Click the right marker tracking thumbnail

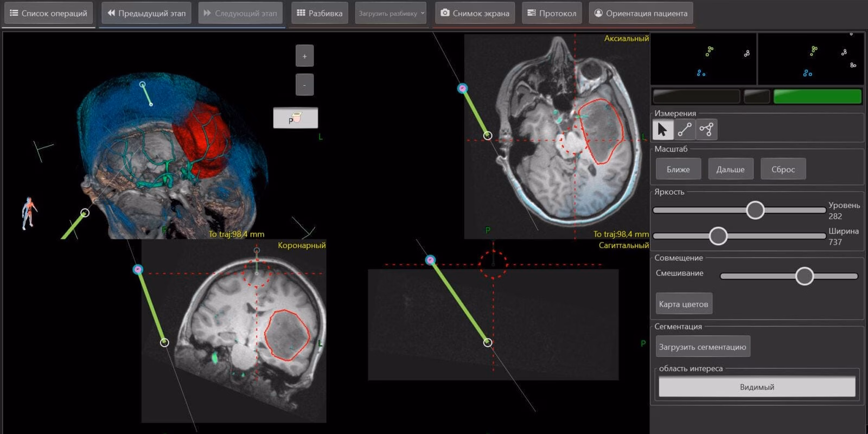(x=810, y=59)
